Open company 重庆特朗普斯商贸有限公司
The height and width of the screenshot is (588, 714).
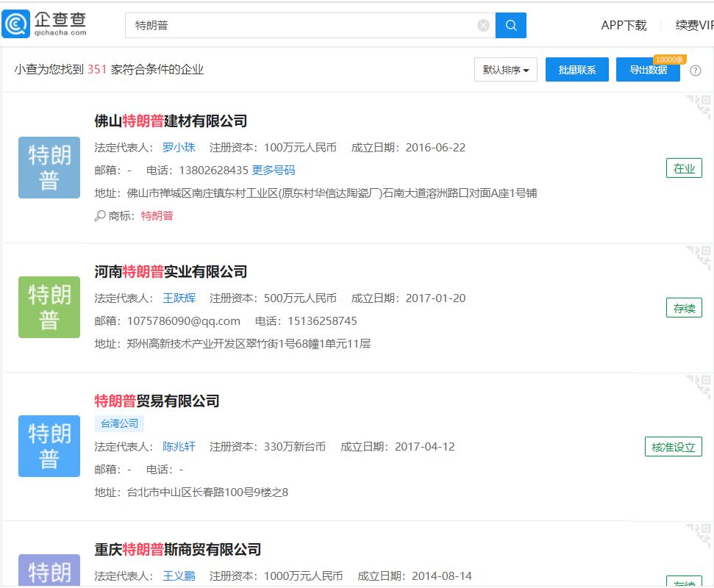tap(178, 549)
